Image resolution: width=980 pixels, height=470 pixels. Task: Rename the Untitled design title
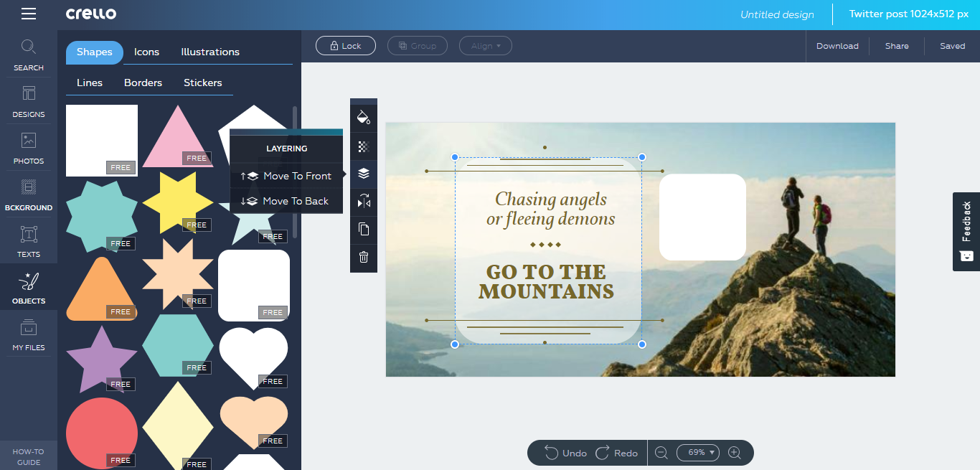point(777,14)
